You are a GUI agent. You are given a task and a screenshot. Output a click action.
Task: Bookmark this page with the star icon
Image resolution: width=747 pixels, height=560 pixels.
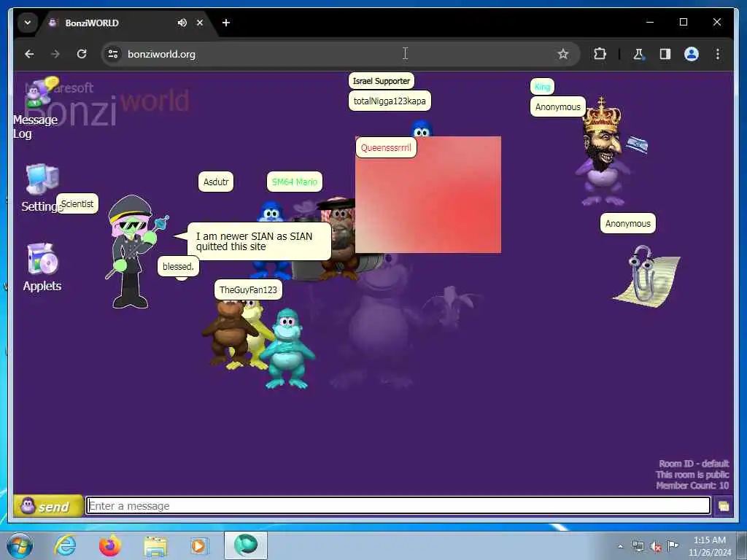[562, 54]
